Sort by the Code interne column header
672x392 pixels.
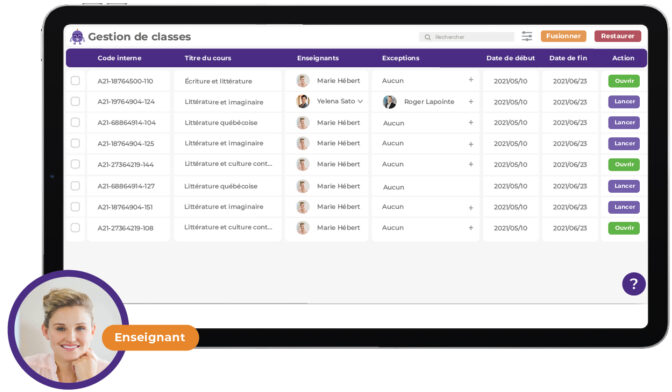coord(119,58)
